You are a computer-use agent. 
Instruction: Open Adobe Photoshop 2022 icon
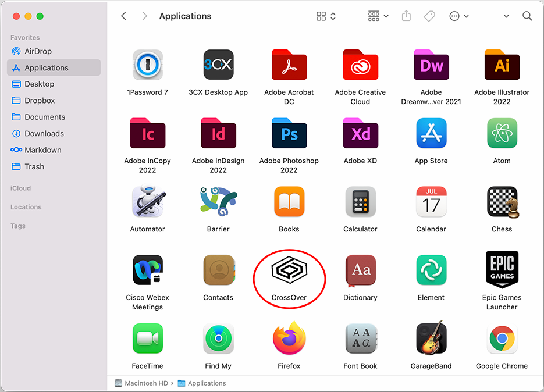pos(289,134)
